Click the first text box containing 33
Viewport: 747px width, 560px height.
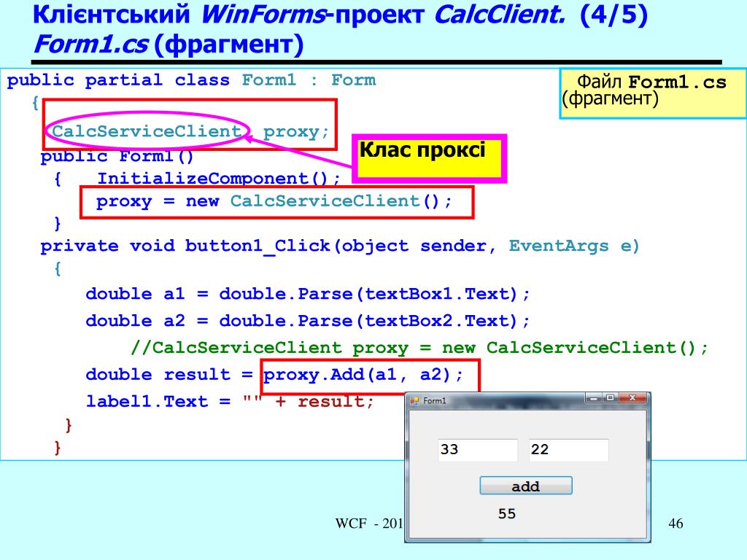pyautogui.click(x=478, y=450)
